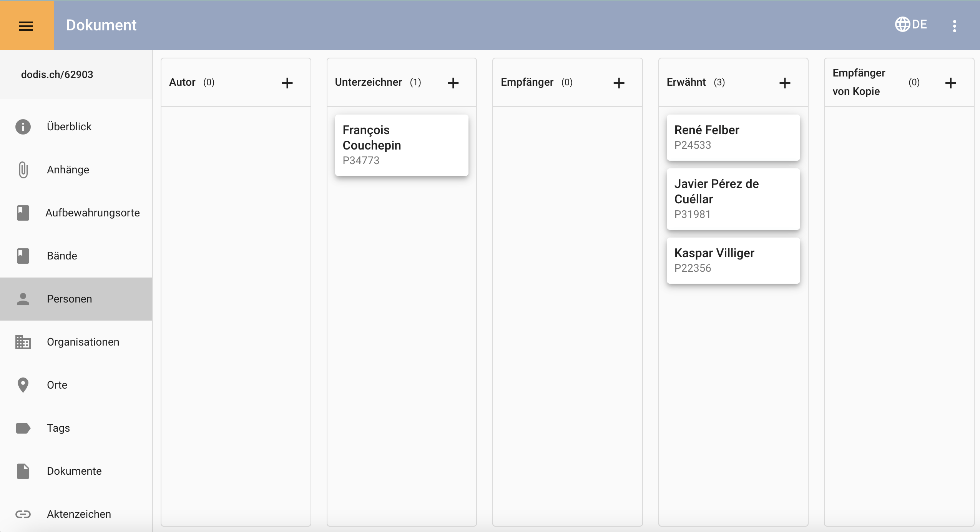The image size is (980, 532).
Task: Open the hamburger navigation menu
Action: tap(26, 26)
